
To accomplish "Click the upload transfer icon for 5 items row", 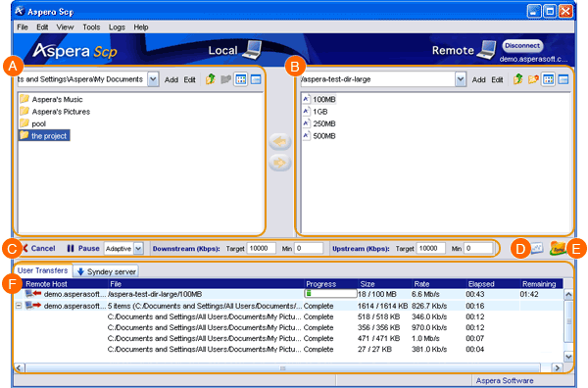I will [33, 306].
